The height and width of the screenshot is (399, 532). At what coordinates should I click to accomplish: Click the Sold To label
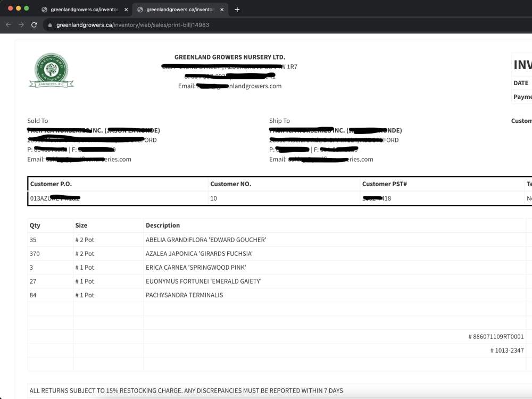click(x=38, y=121)
